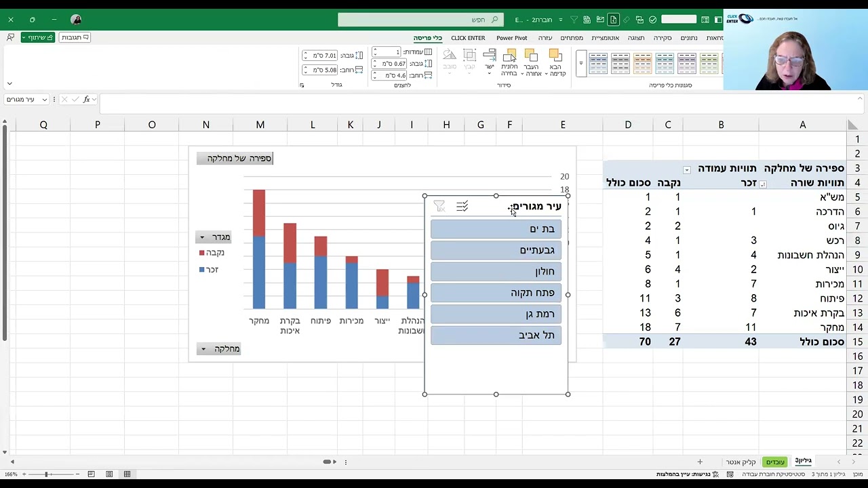Switch to Normal view in the status bar
The width and height of the screenshot is (868, 488).
click(127, 474)
